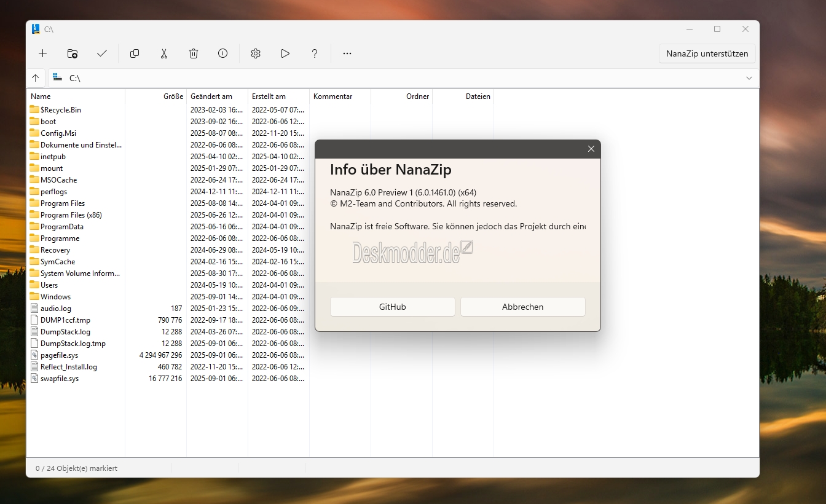Sort by the Name column header
Image resolution: width=826 pixels, height=504 pixels.
pyautogui.click(x=76, y=96)
